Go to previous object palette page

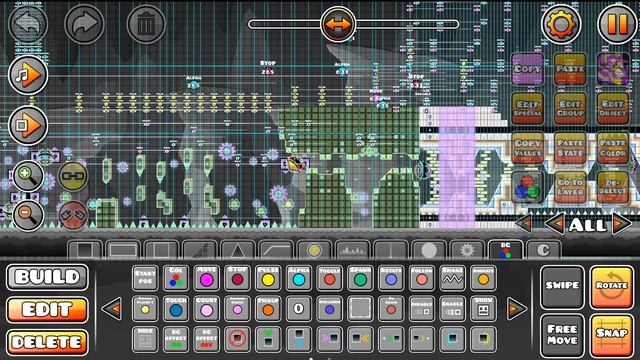point(112,309)
